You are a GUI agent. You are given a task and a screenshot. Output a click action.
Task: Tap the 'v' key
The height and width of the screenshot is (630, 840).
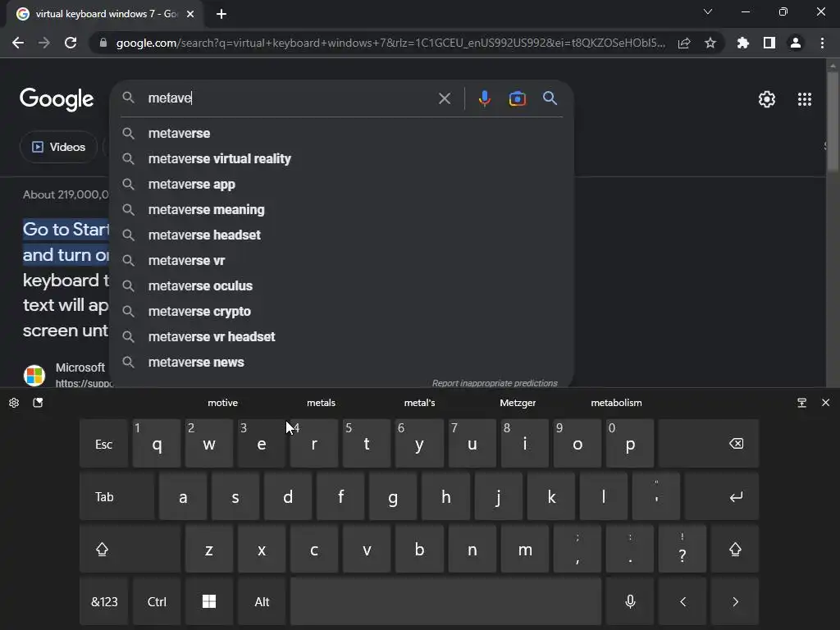(367, 549)
